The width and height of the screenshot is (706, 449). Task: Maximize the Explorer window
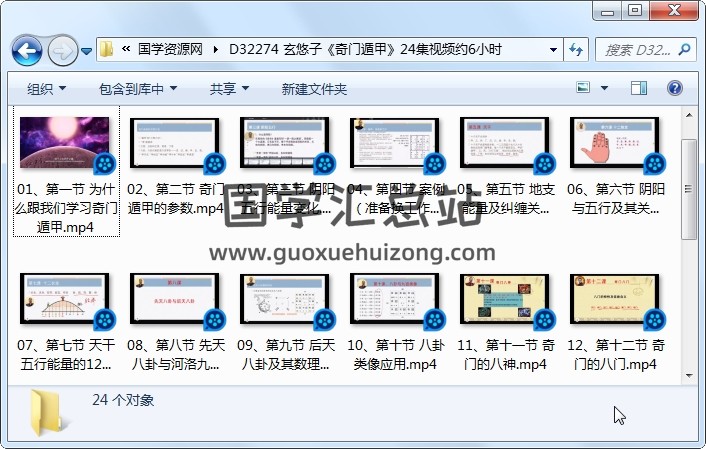tap(635, 11)
